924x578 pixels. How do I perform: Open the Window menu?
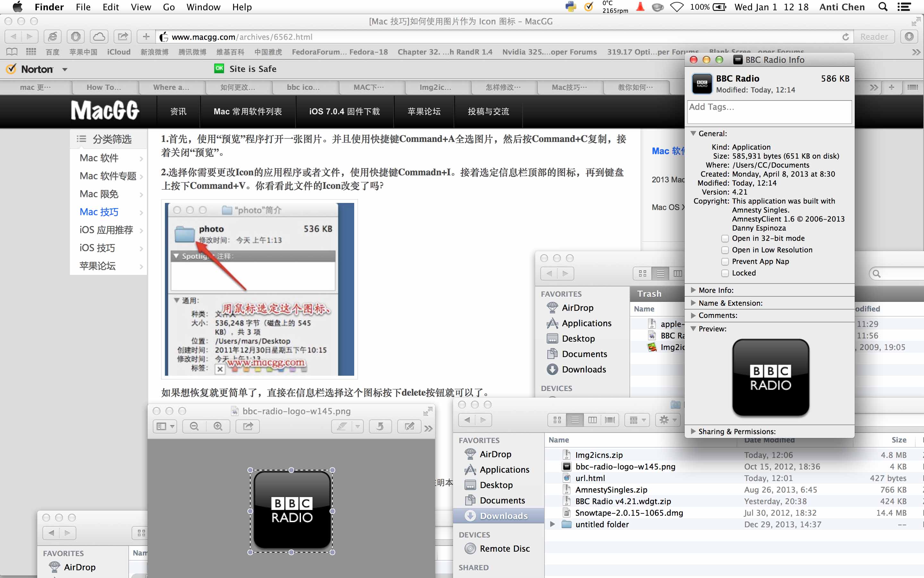(x=203, y=7)
